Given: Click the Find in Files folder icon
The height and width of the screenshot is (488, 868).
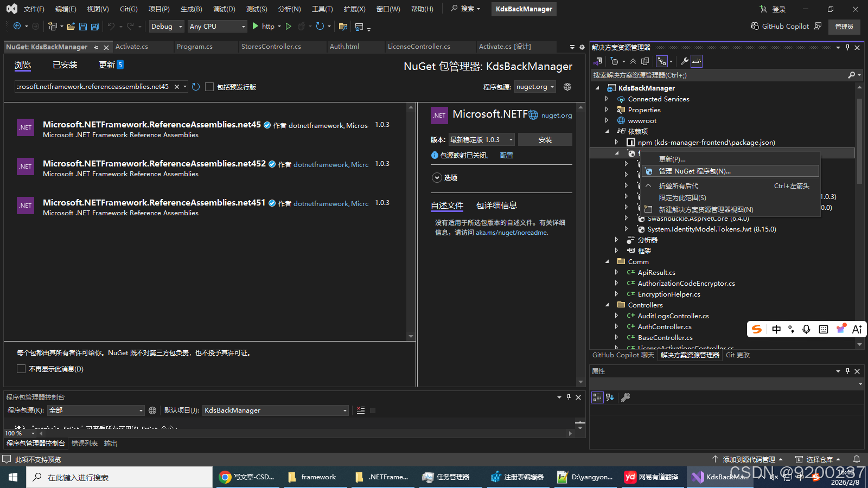Looking at the screenshot, I should pos(343,26).
